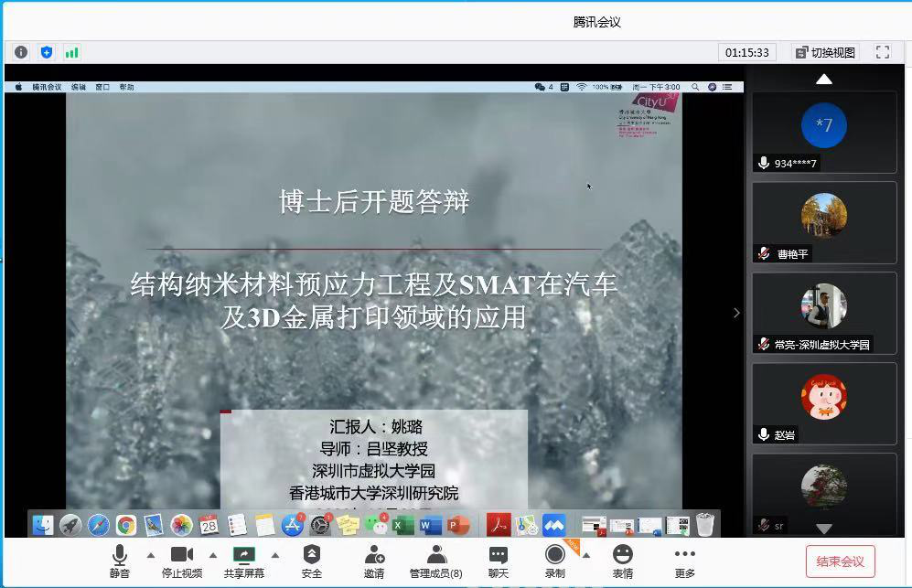This screenshot has width=912, height=588.
Task: Collapse the participant video sidebar chevron
Action: pos(736,313)
